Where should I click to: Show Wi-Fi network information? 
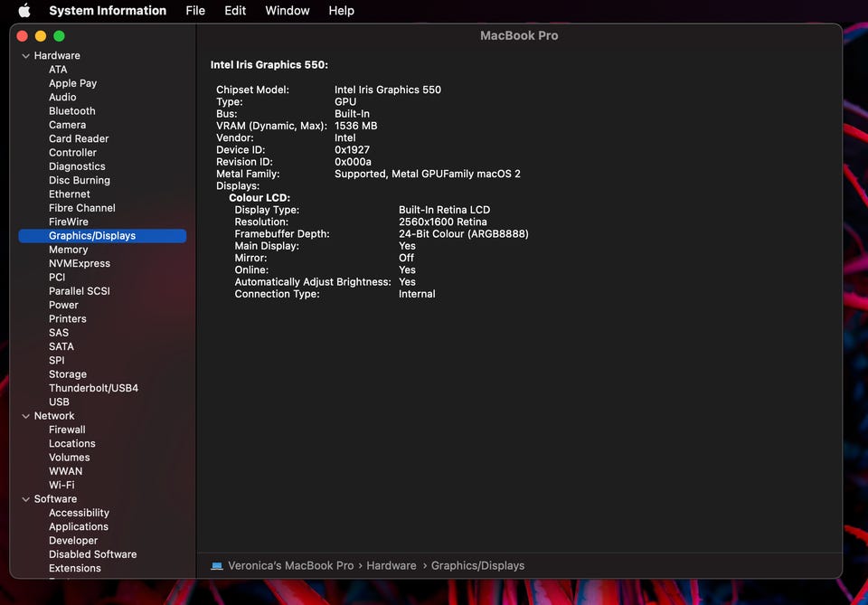[x=61, y=485]
